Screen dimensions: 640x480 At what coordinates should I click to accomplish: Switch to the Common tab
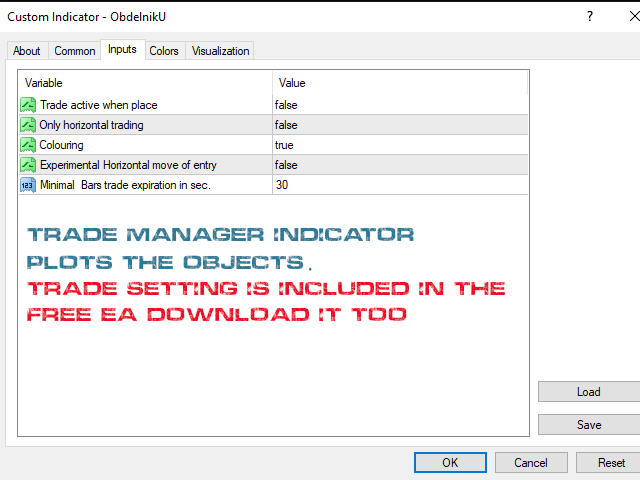point(75,51)
